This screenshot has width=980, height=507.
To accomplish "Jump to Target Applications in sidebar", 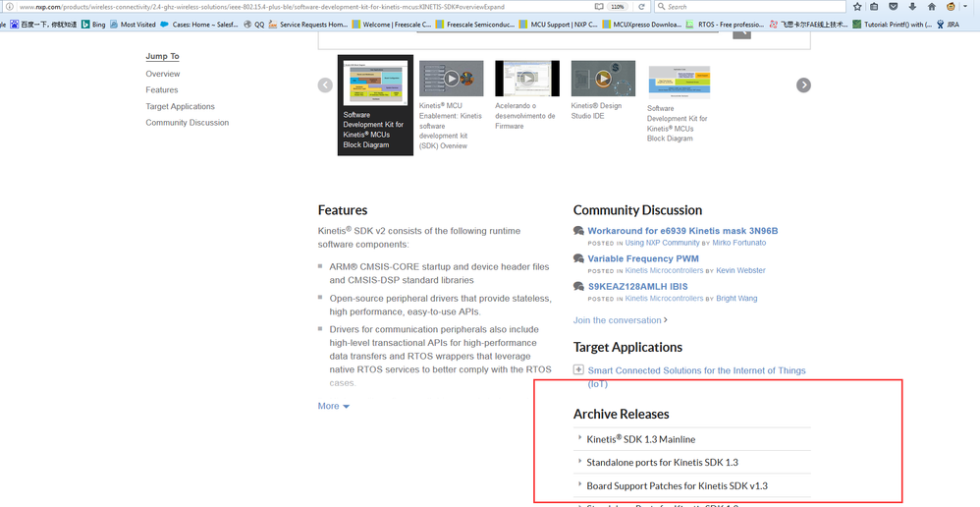I will pyautogui.click(x=180, y=106).
